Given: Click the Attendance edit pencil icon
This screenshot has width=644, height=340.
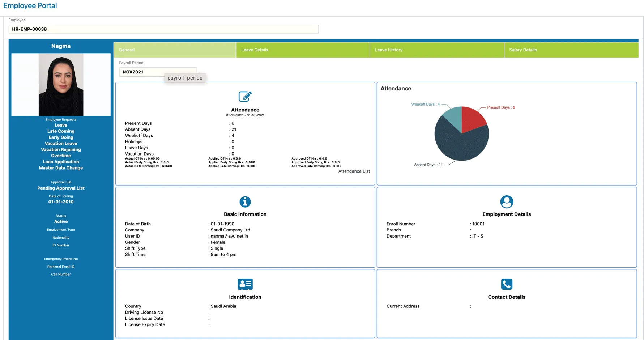Looking at the screenshot, I should [x=245, y=96].
